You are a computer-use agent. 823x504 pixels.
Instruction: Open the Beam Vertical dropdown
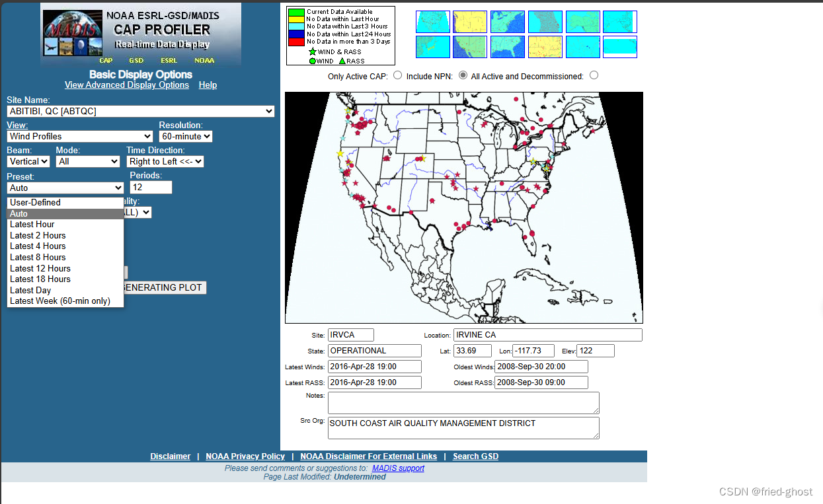coord(28,161)
